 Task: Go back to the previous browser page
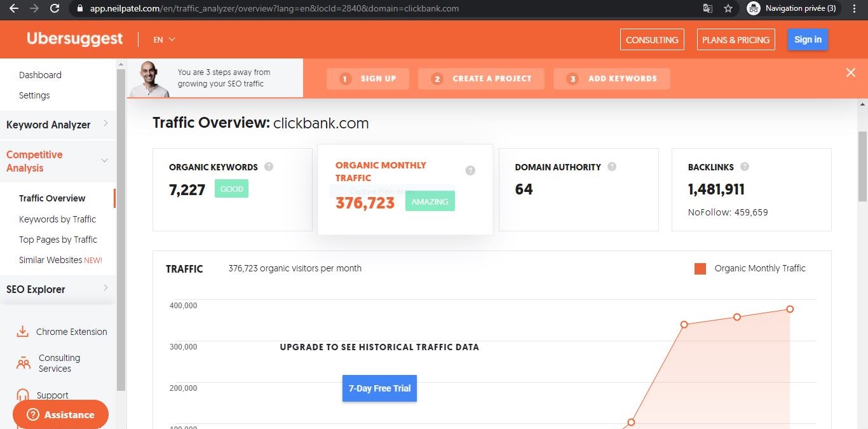point(14,8)
